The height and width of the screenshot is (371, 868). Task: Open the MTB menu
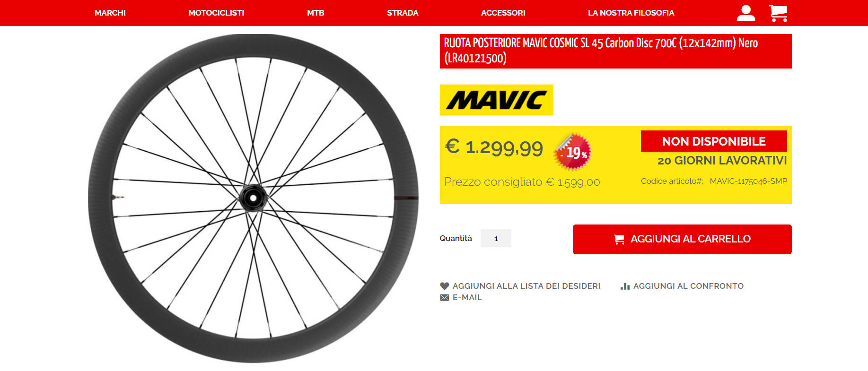(x=316, y=13)
